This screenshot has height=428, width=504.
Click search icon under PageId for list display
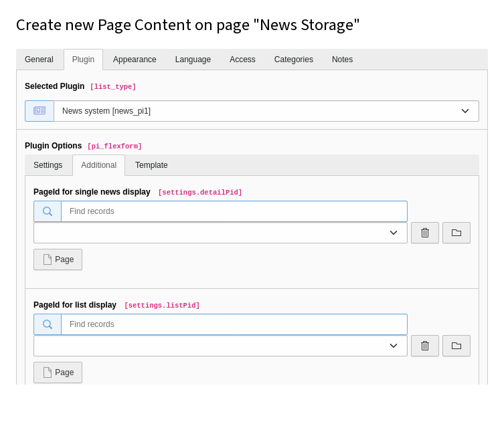click(48, 324)
